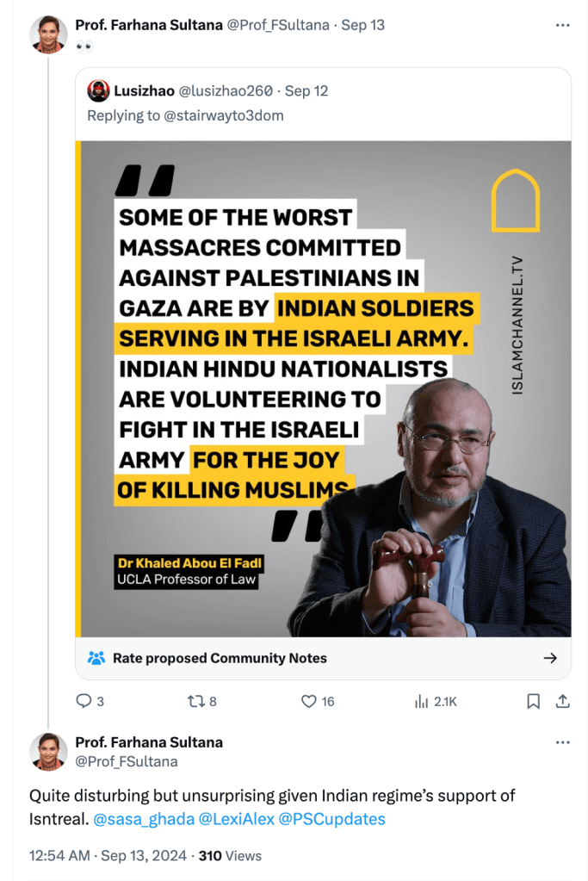Open Rate proposed Community Notes arrow
This screenshot has height=881, width=588.
[550, 658]
